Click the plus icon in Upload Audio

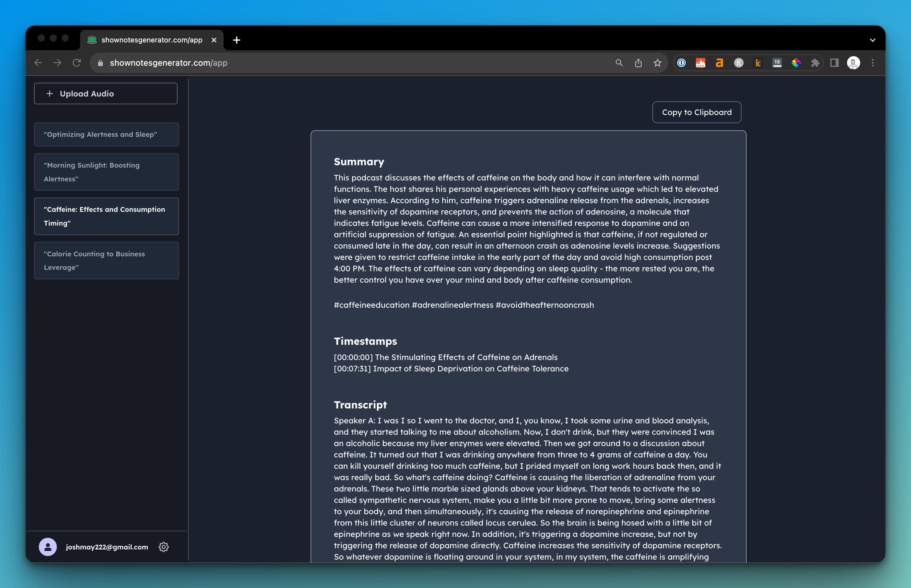49,94
